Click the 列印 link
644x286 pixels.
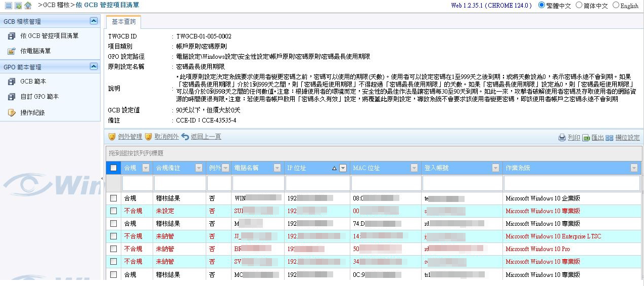574,138
